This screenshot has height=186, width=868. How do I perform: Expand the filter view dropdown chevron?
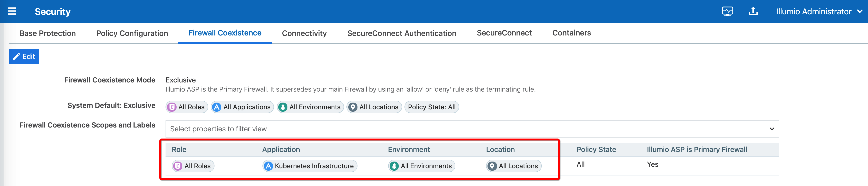pos(772,129)
